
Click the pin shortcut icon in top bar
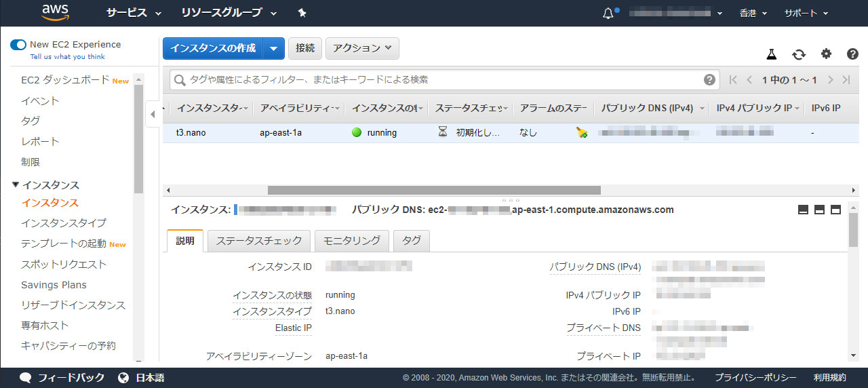coord(302,13)
